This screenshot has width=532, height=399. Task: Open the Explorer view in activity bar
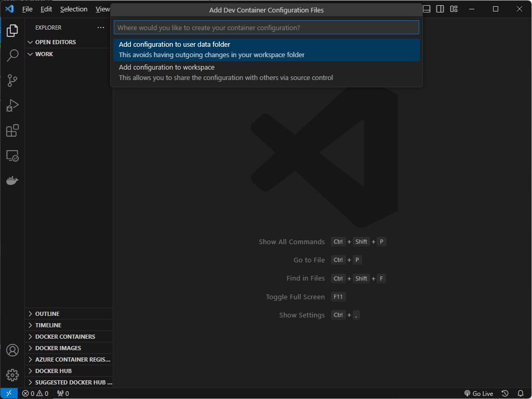12,31
